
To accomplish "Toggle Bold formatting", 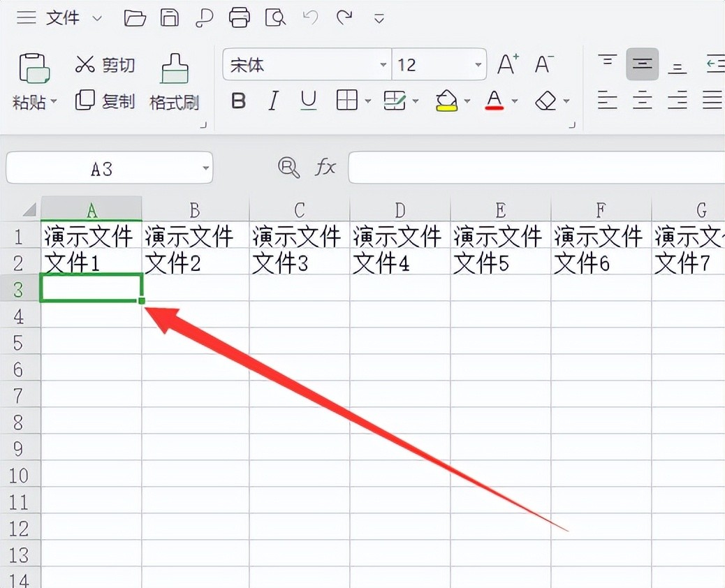I will point(238,101).
